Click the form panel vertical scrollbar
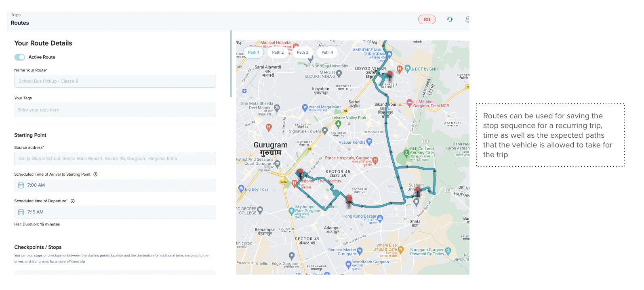Viewport: 644px width, 290px height. click(231, 64)
